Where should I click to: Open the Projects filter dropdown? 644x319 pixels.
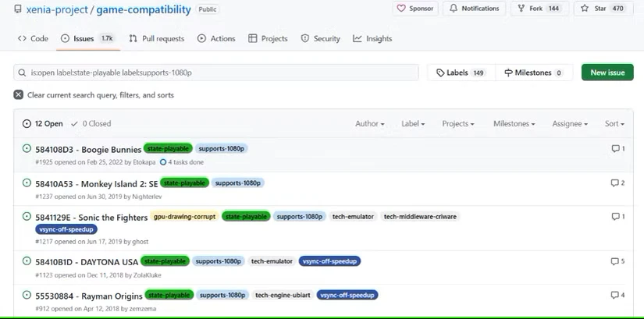pos(458,123)
